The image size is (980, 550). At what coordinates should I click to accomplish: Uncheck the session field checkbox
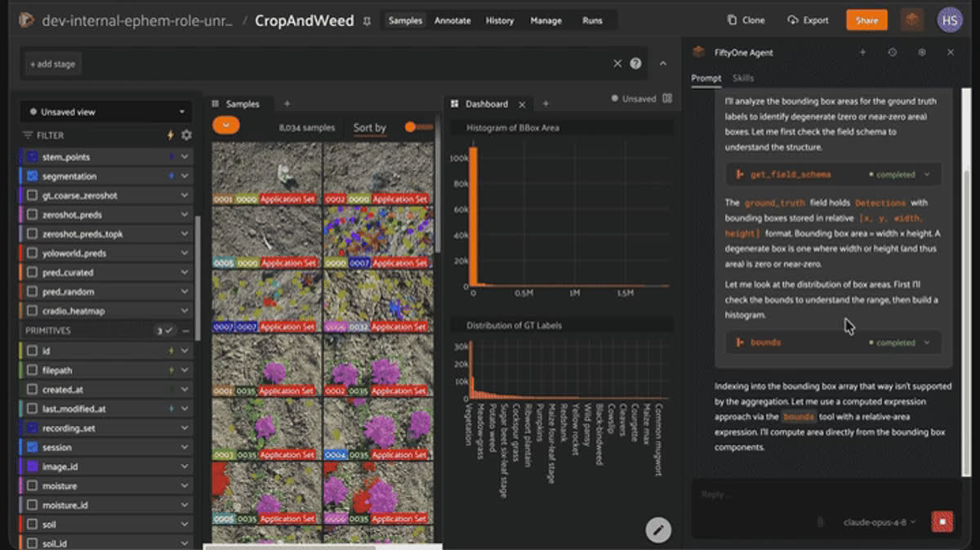(x=33, y=448)
